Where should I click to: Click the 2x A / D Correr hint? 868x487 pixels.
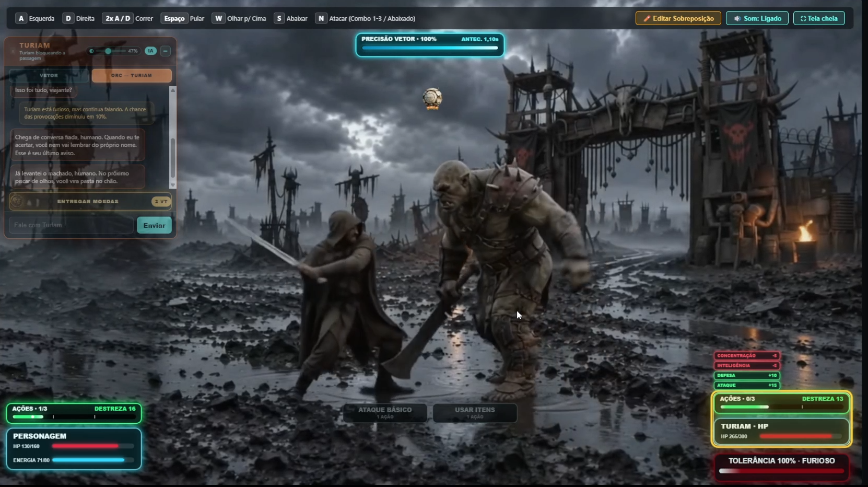pos(128,18)
